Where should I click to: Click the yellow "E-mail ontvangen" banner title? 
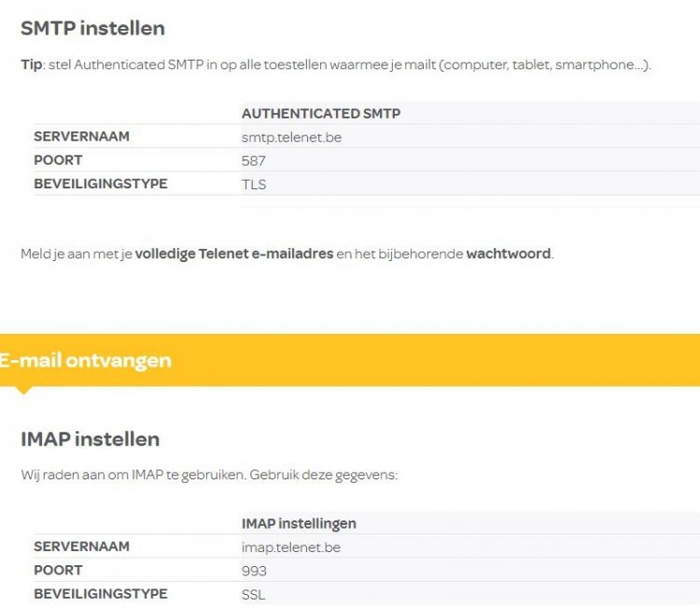(86, 361)
